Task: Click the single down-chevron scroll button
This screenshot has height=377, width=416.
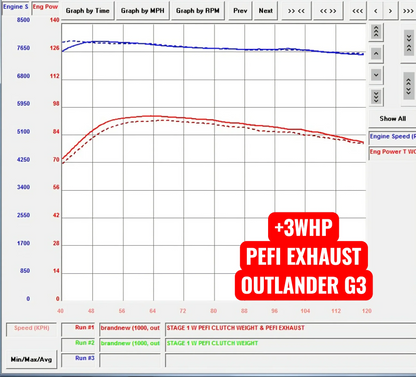Action: click(376, 75)
